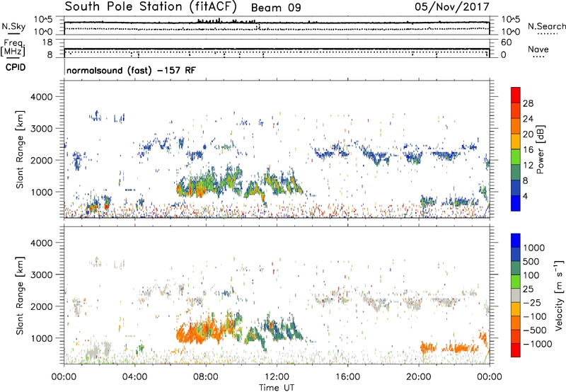Select the "Freq. [MHz]" axis label

[14, 48]
